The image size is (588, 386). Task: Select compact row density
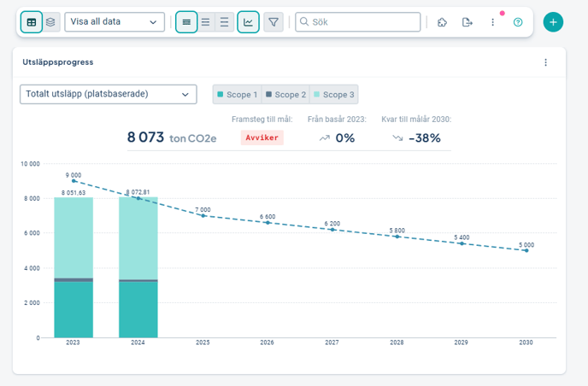pos(186,22)
